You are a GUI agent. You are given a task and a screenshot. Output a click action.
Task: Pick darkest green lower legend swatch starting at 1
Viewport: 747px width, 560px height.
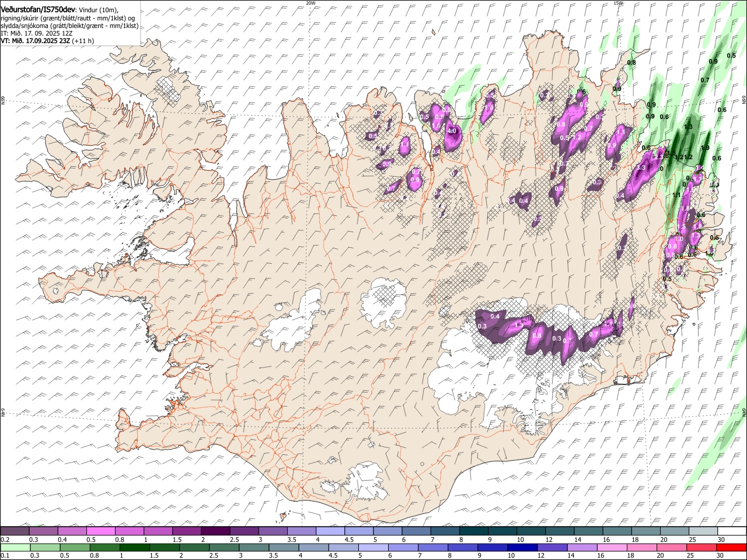[x=134, y=547]
